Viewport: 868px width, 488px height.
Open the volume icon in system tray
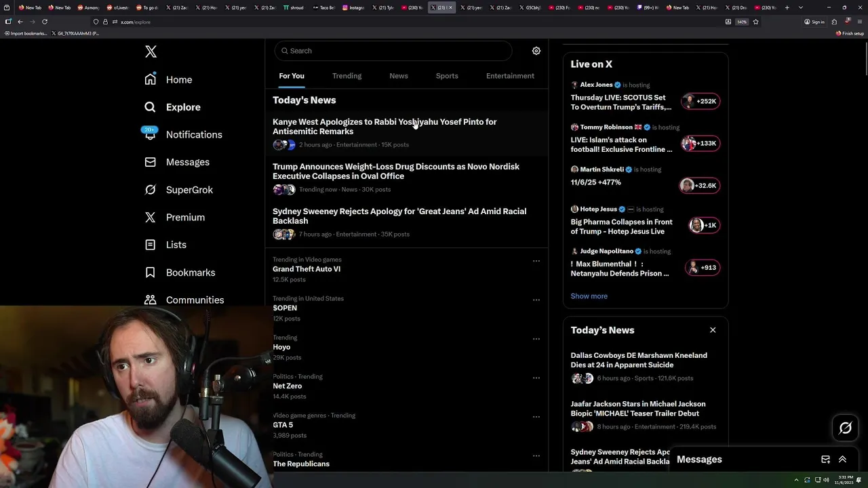coord(826,480)
